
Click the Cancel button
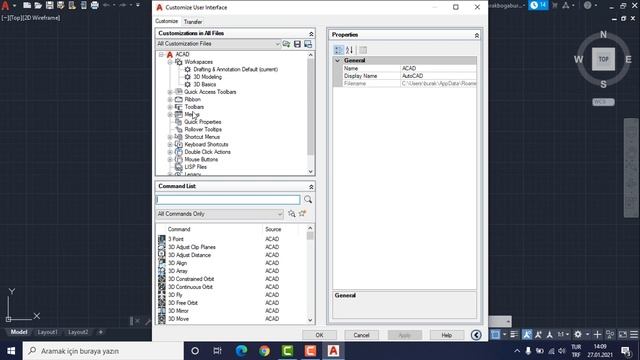click(361, 335)
